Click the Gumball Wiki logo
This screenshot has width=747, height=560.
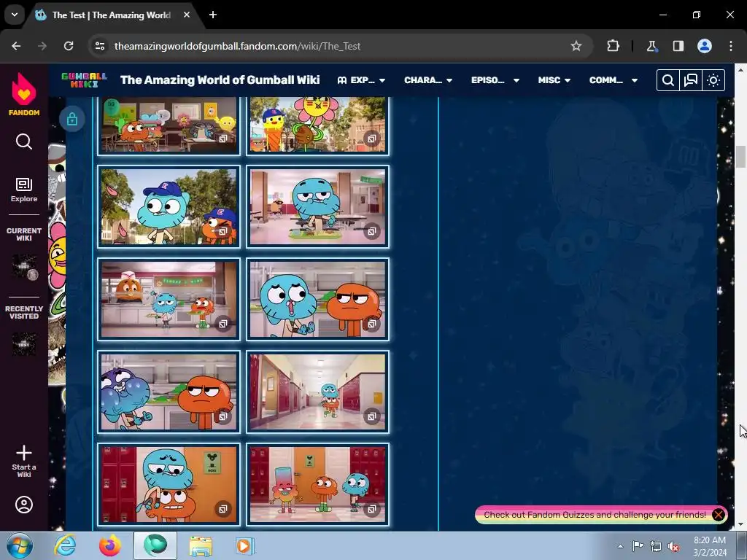[85, 80]
